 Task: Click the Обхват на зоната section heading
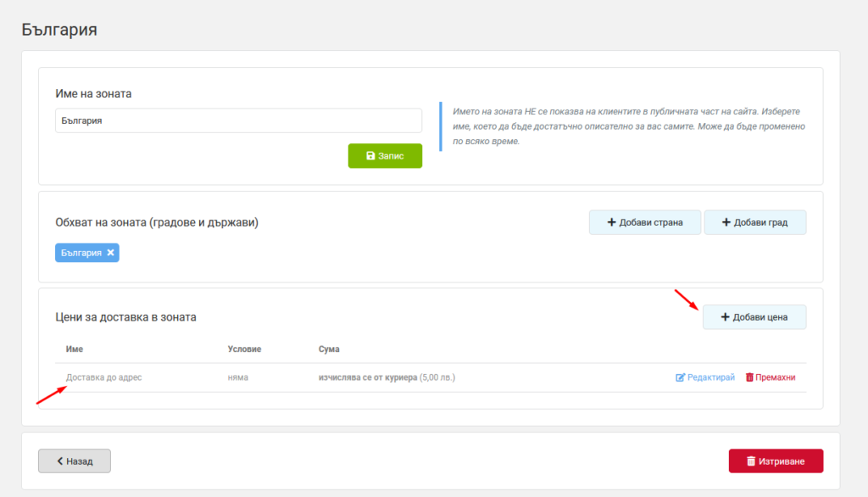[157, 222]
